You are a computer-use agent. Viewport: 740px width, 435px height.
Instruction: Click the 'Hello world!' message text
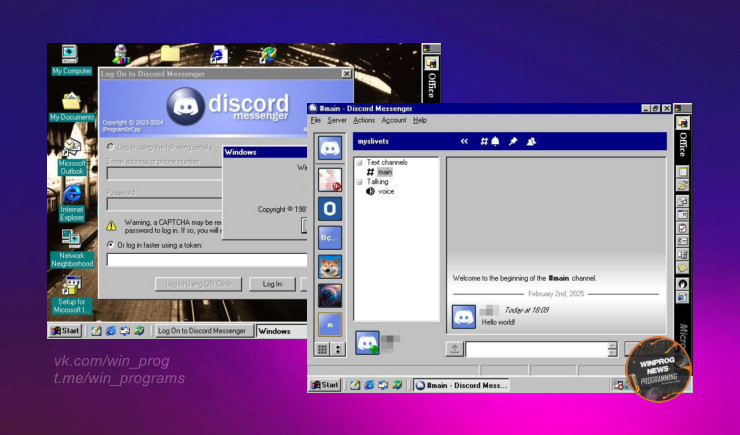point(498,322)
